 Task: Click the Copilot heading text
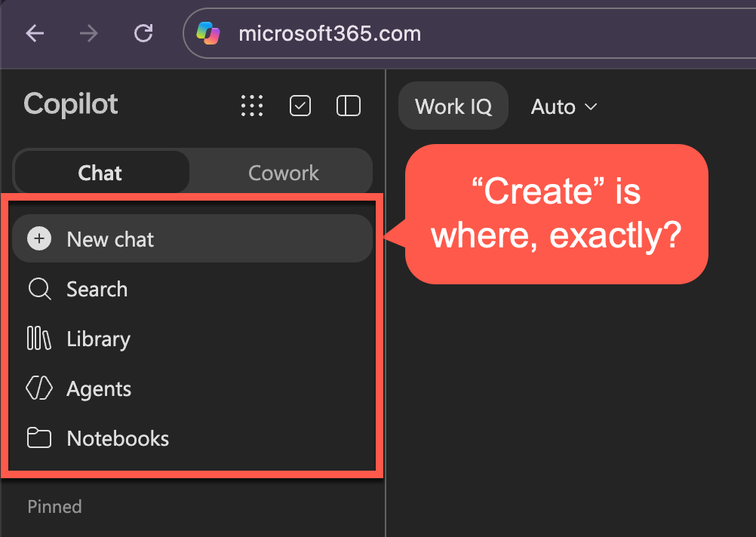tap(70, 104)
